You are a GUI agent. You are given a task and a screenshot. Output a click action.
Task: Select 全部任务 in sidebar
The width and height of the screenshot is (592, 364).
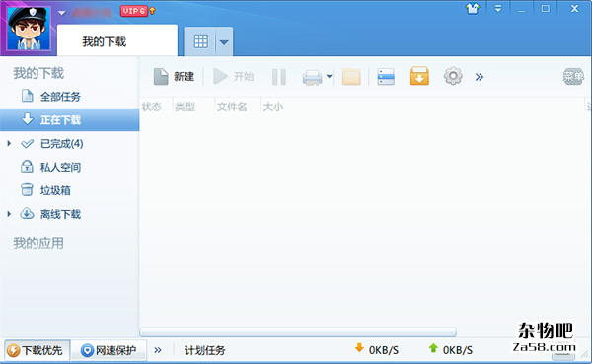point(60,97)
